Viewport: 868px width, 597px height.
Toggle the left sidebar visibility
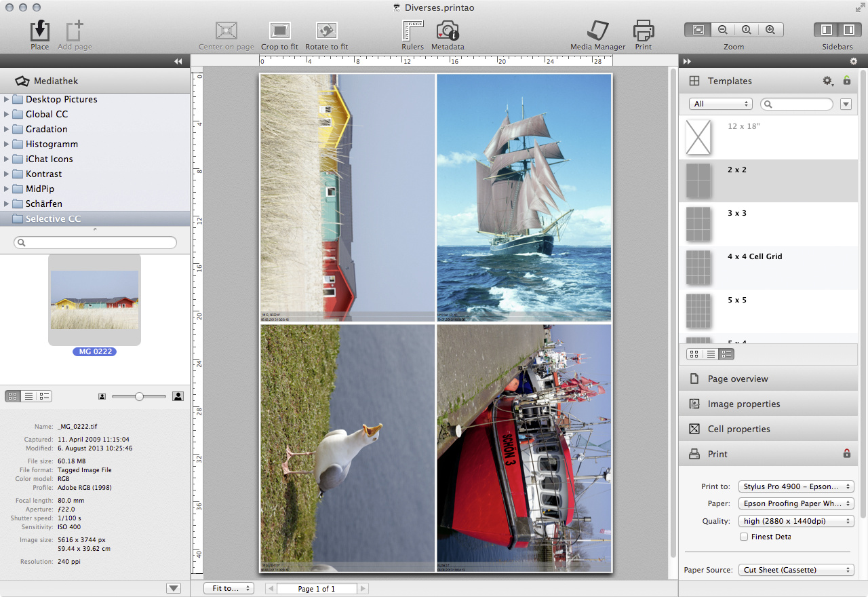point(827,30)
